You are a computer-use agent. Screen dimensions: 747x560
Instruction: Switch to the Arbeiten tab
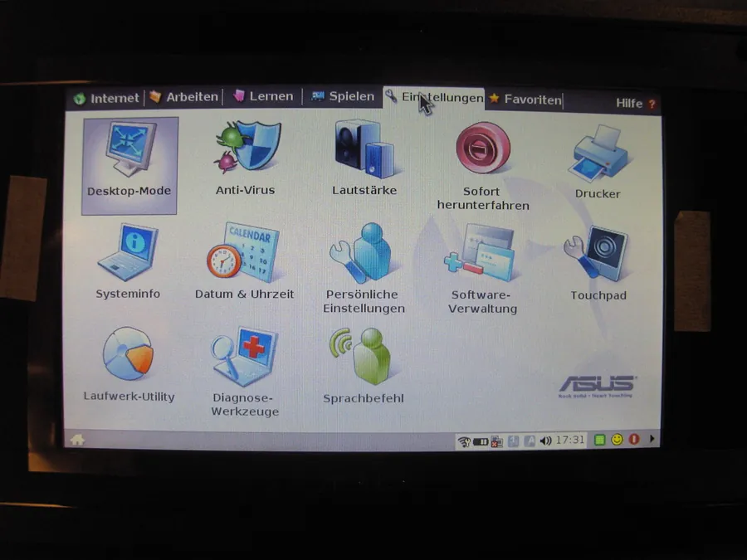pyautogui.click(x=184, y=97)
